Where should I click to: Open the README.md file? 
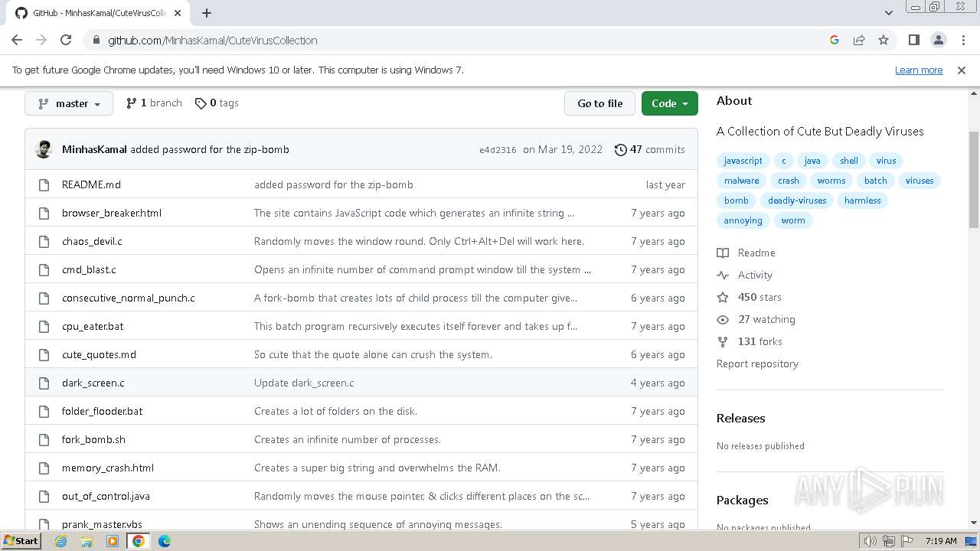(91, 184)
